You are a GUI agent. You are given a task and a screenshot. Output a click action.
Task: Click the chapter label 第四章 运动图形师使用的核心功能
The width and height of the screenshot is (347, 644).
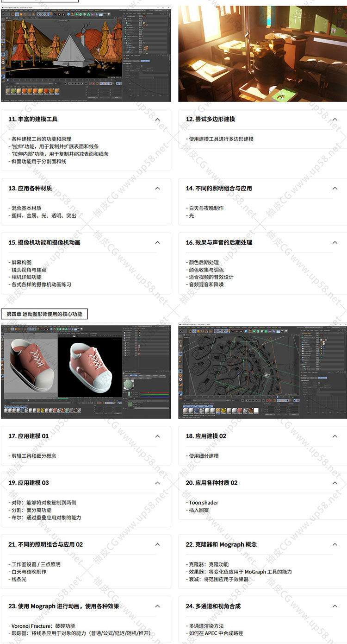(44, 314)
